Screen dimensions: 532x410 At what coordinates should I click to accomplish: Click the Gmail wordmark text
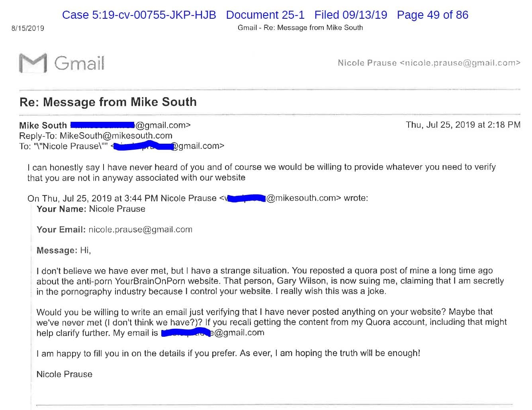(79, 63)
